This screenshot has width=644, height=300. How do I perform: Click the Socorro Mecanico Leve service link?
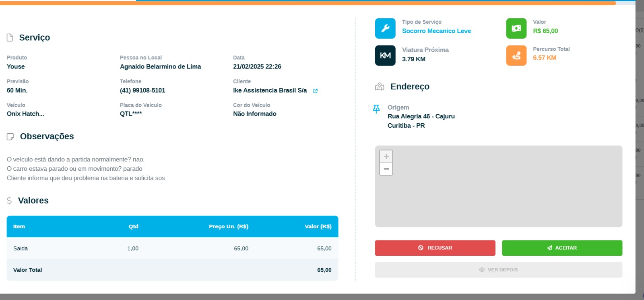(x=436, y=31)
